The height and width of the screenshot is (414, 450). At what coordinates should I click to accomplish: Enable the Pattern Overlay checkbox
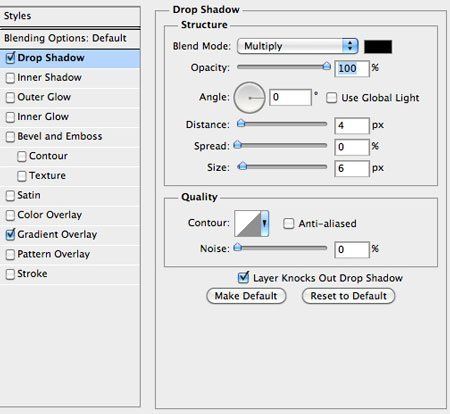pos(10,255)
